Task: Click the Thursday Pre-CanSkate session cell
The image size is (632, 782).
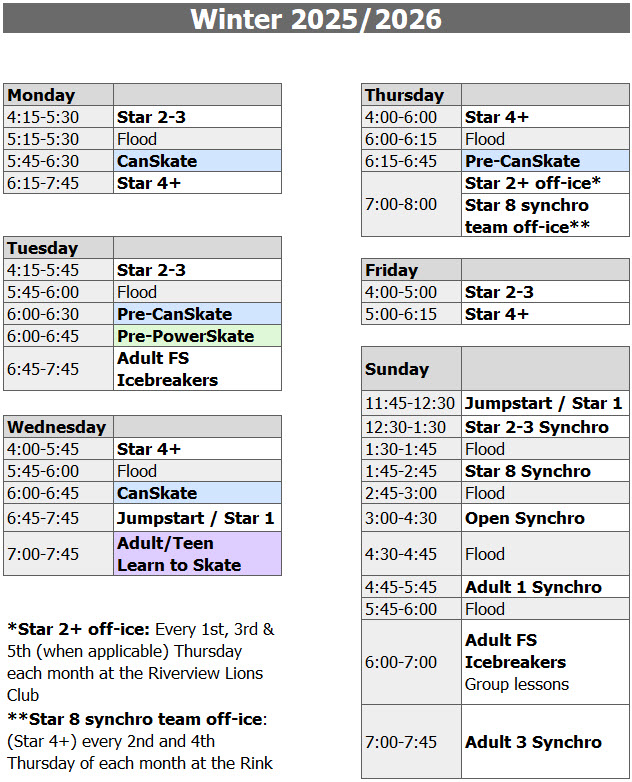Action: pos(545,161)
